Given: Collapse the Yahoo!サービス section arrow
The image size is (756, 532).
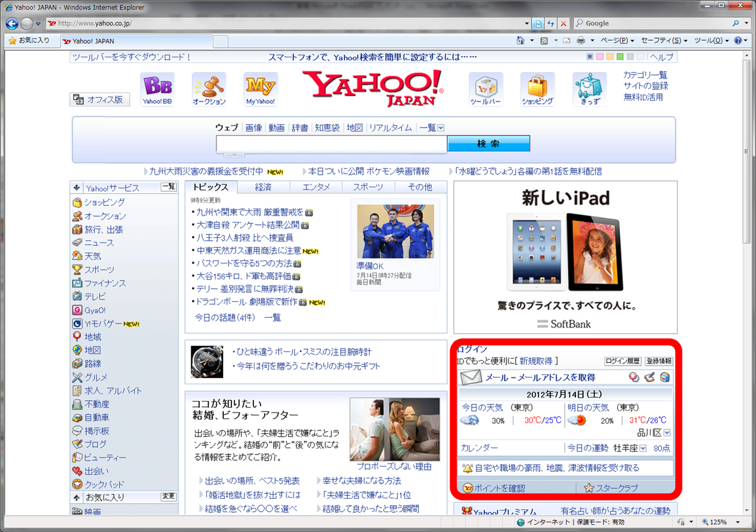Looking at the screenshot, I should pyautogui.click(x=76, y=188).
